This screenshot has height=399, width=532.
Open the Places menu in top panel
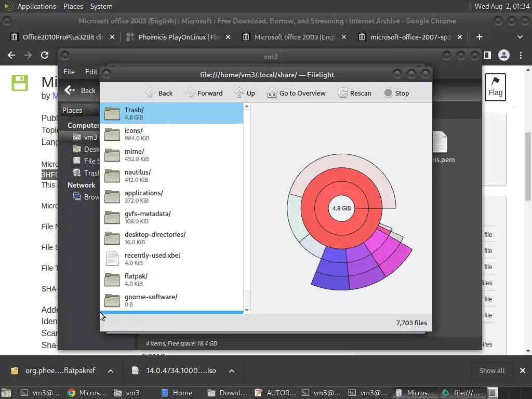coord(73,6)
